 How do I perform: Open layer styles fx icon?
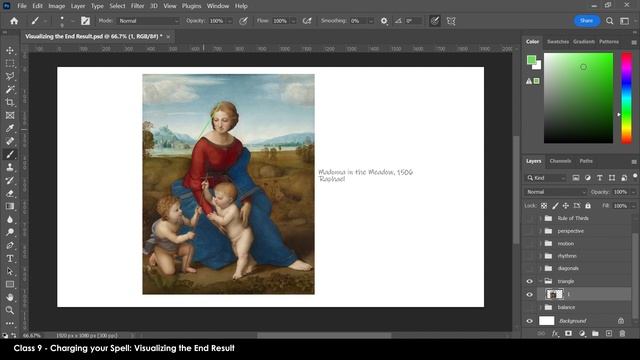click(x=555, y=333)
